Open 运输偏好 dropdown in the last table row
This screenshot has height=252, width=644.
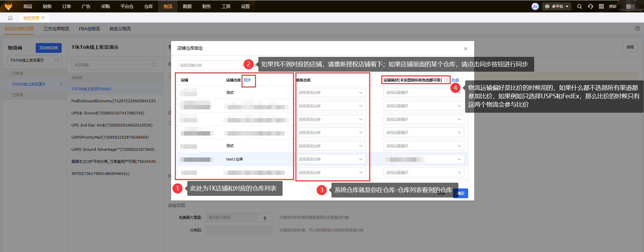point(424,173)
